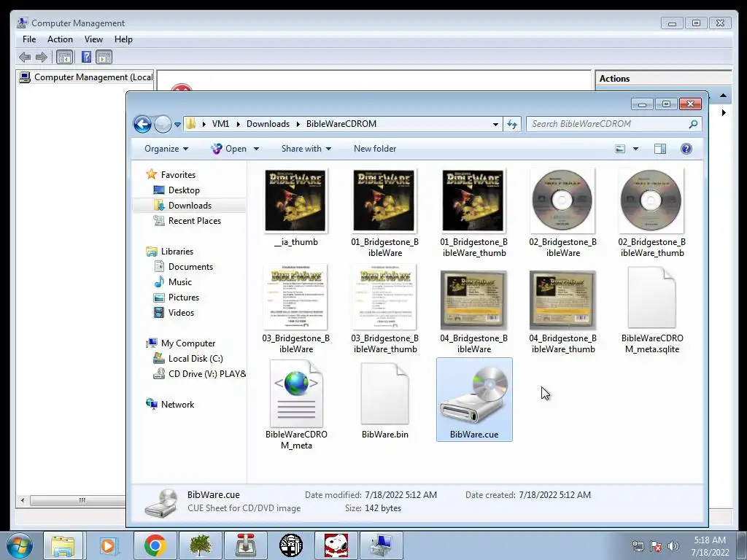747x560 pixels.
Task: Mute or adjust volume in system tray
Action: point(673,546)
